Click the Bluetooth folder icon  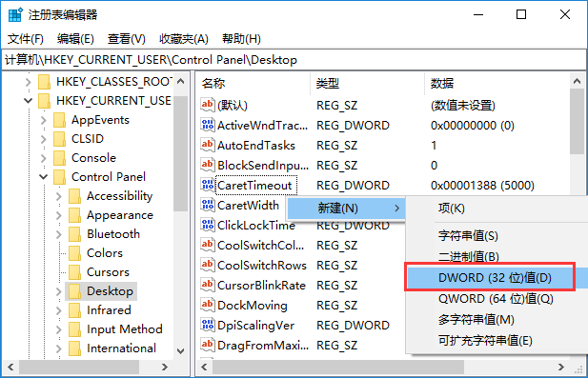click(74, 234)
